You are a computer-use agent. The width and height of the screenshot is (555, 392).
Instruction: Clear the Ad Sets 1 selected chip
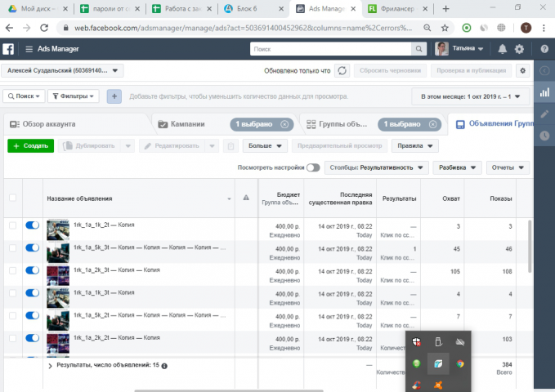432,124
